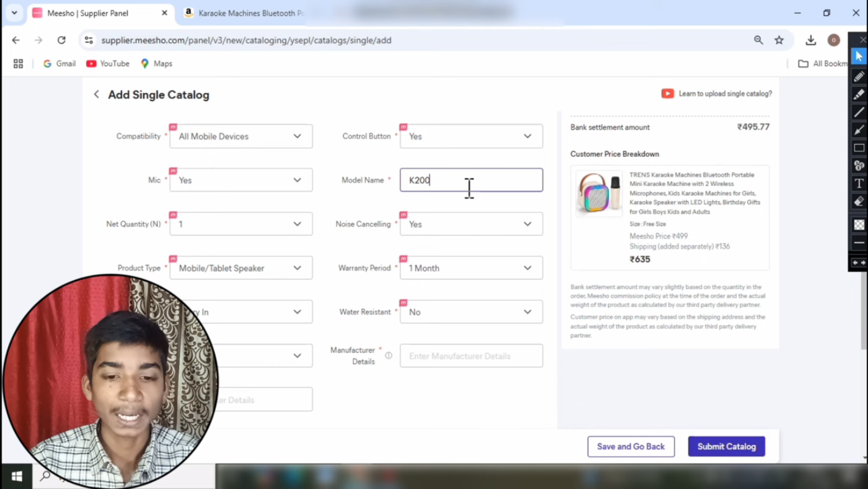Click the Meesho Price ₹499 text

(x=658, y=236)
